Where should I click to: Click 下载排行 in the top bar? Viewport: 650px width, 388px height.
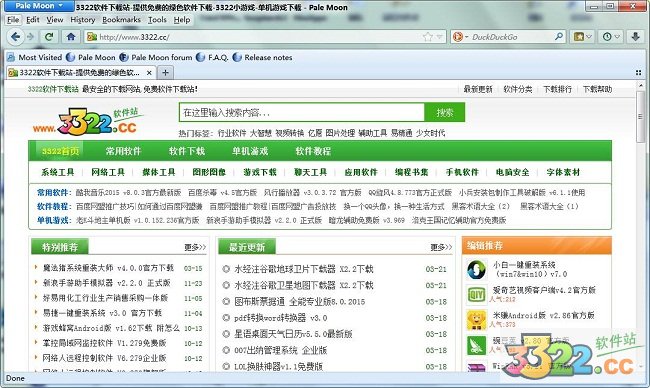tap(557, 89)
